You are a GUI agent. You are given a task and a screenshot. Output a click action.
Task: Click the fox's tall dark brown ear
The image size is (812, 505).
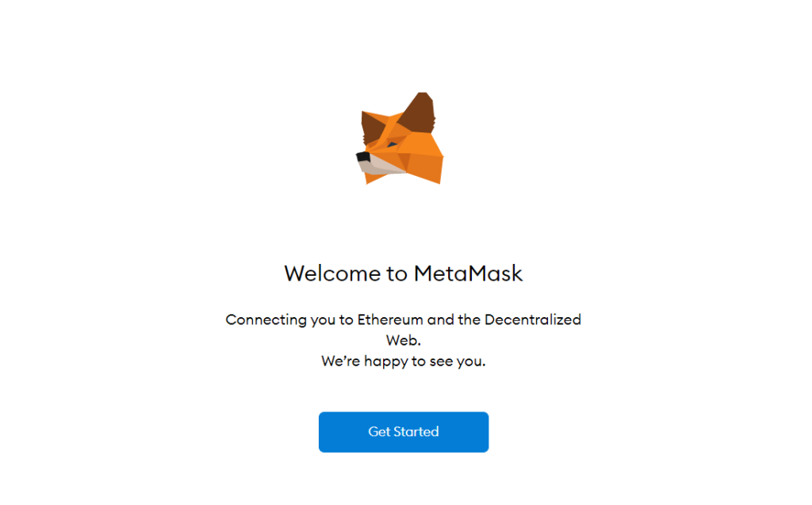click(417, 113)
